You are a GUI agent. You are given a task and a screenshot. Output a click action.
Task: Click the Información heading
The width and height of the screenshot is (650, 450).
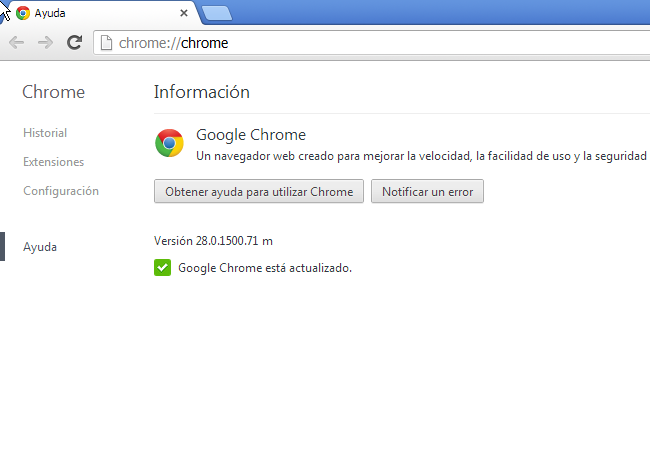[x=202, y=92]
